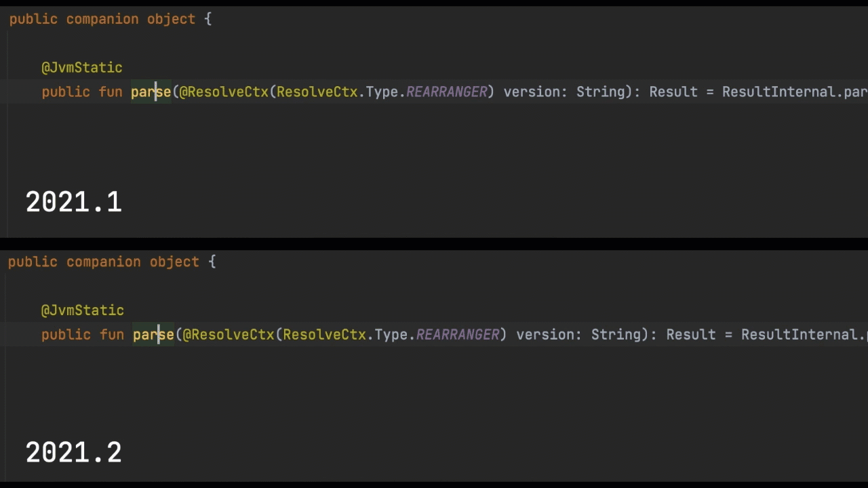Click the String parameter type in 2021.2 code
This screenshot has width=868, height=488.
click(616, 335)
